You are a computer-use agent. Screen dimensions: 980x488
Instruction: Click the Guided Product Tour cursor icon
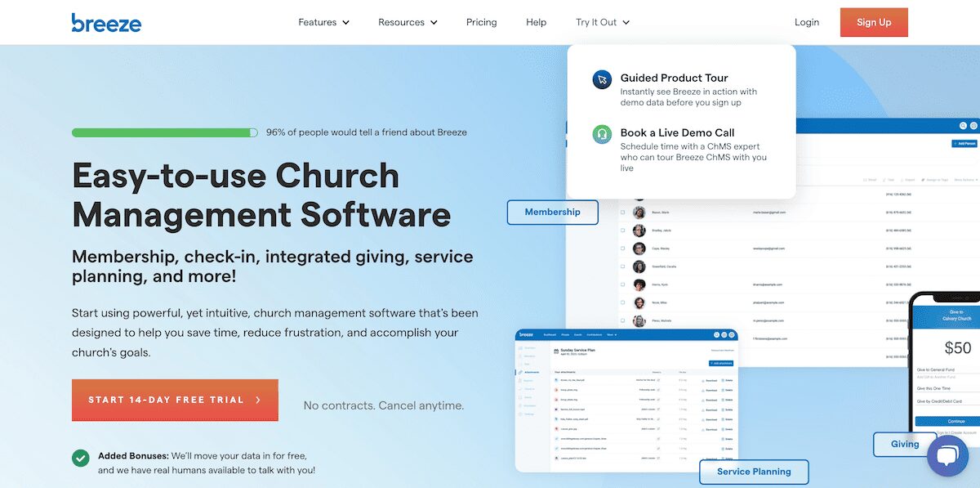coord(602,79)
